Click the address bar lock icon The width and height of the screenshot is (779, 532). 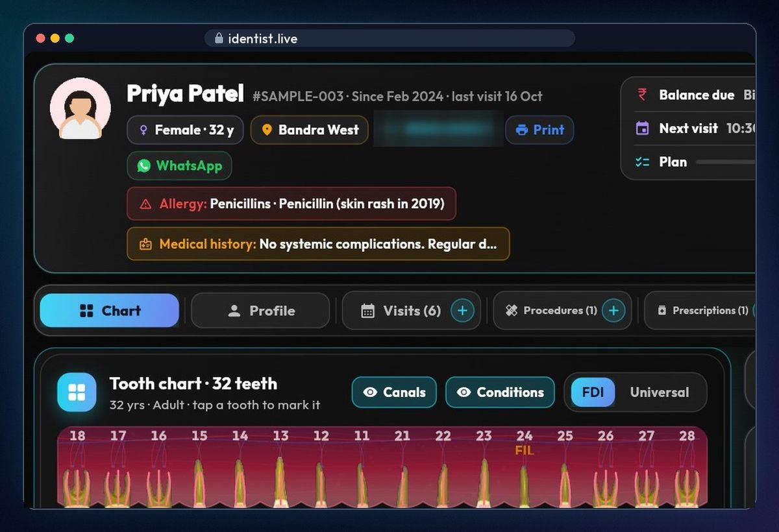(x=219, y=38)
